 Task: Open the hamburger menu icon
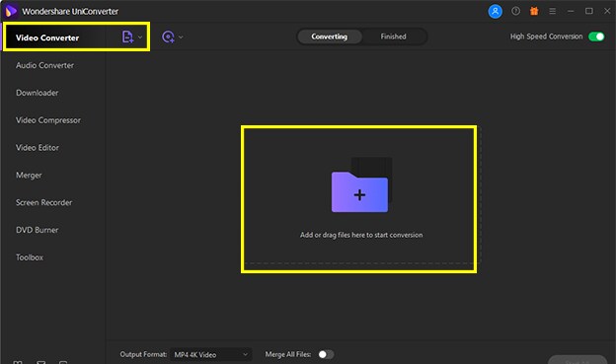pos(553,12)
